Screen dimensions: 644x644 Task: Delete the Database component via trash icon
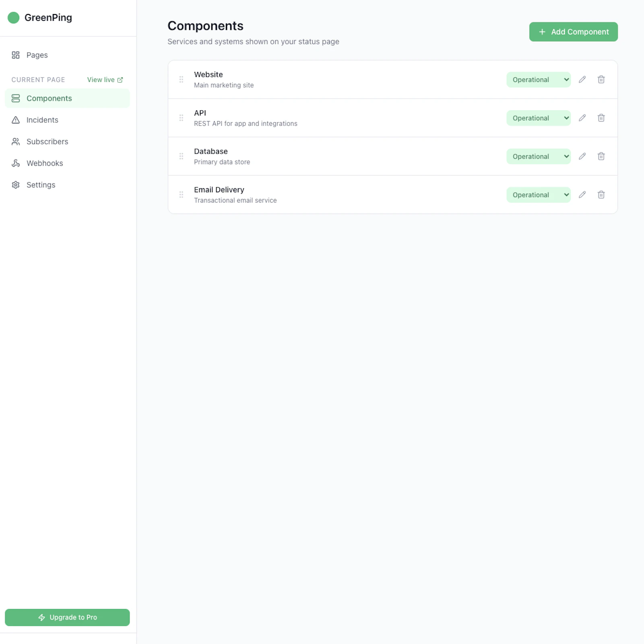point(601,156)
